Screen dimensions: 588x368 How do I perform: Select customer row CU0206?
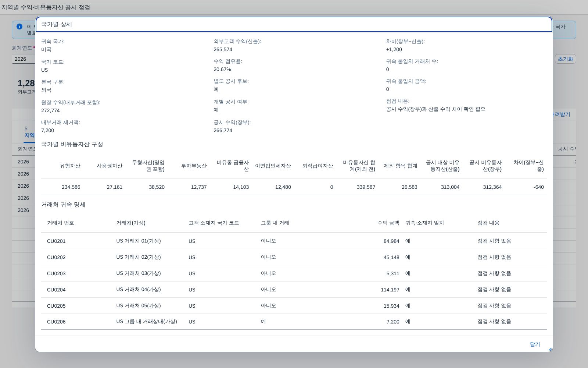294,322
